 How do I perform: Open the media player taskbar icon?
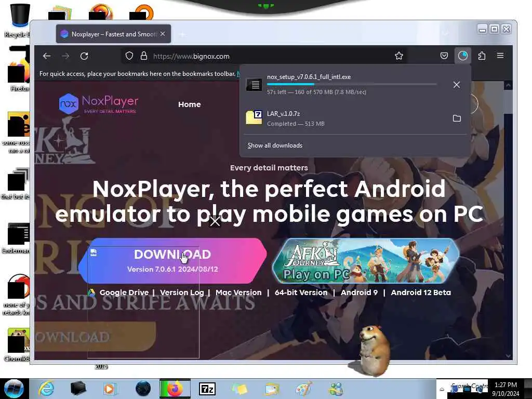110,389
